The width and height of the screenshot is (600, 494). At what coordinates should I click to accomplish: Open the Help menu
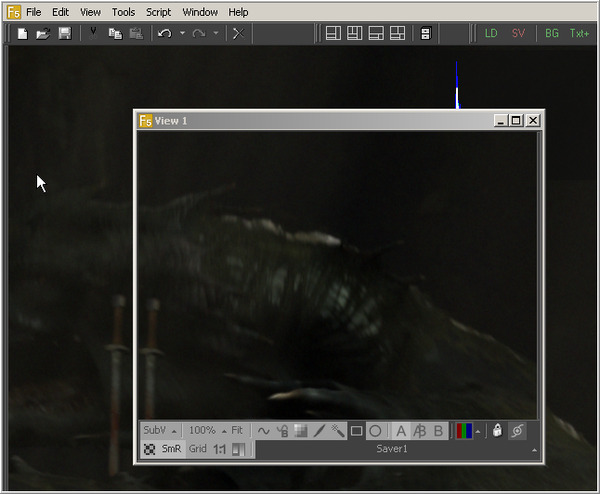[238, 12]
